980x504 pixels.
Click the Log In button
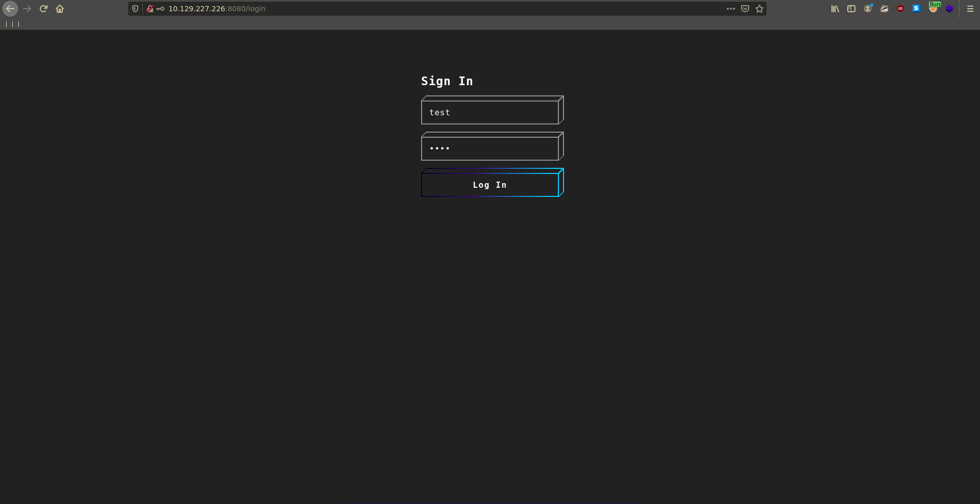pyautogui.click(x=489, y=185)
